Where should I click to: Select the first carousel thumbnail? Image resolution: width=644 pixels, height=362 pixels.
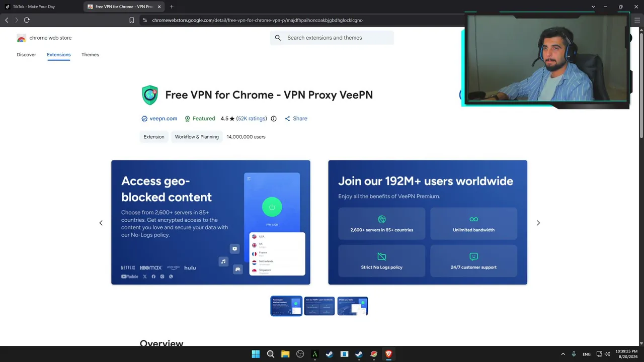286,306
